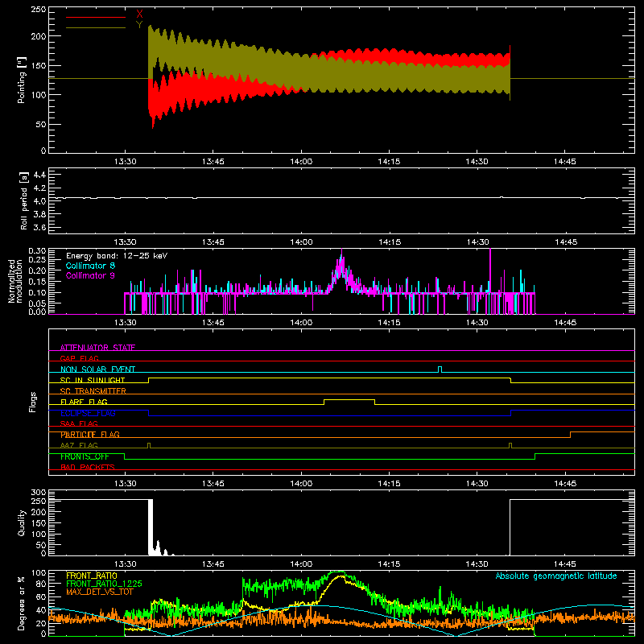Select the orange MAX_DET_VS_TOT legend entry
This screenshot has height=644, width=644.
coord(100,592)
